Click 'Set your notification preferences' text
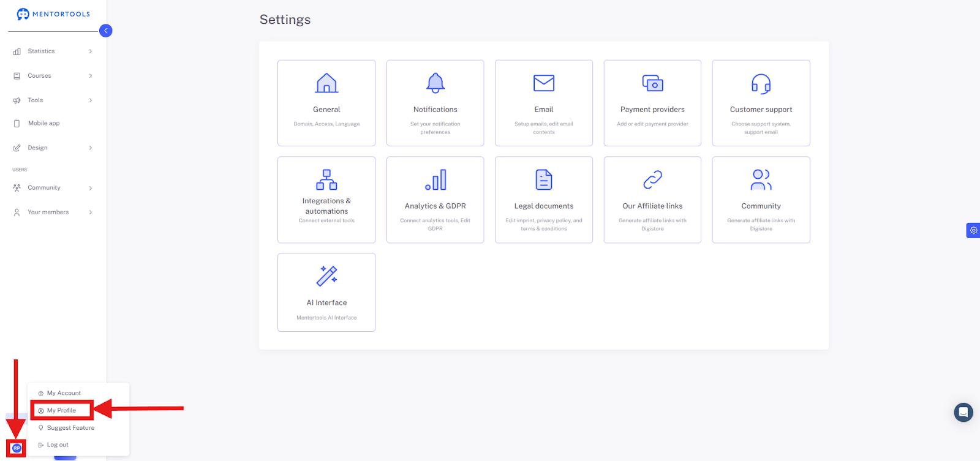 coord(435,128)
